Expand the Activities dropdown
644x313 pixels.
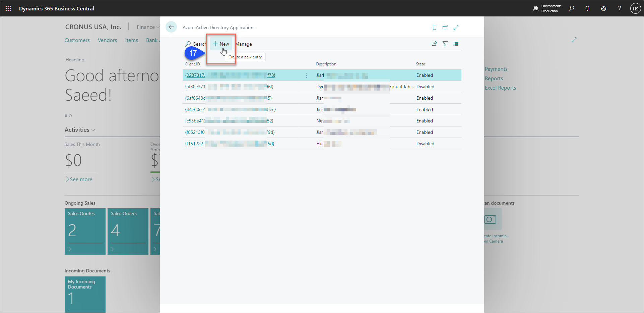(80, 130)
